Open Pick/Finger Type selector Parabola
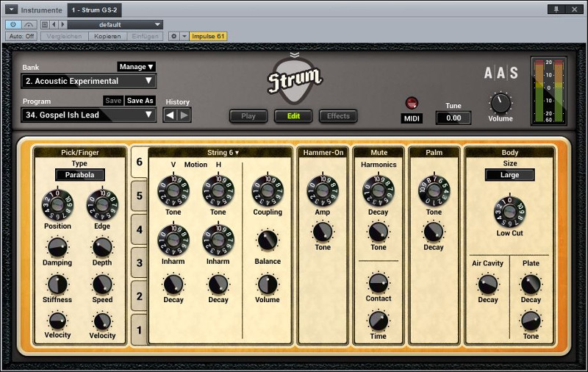The width and height of the screenshot is (588, 372). tap(80, 175)
